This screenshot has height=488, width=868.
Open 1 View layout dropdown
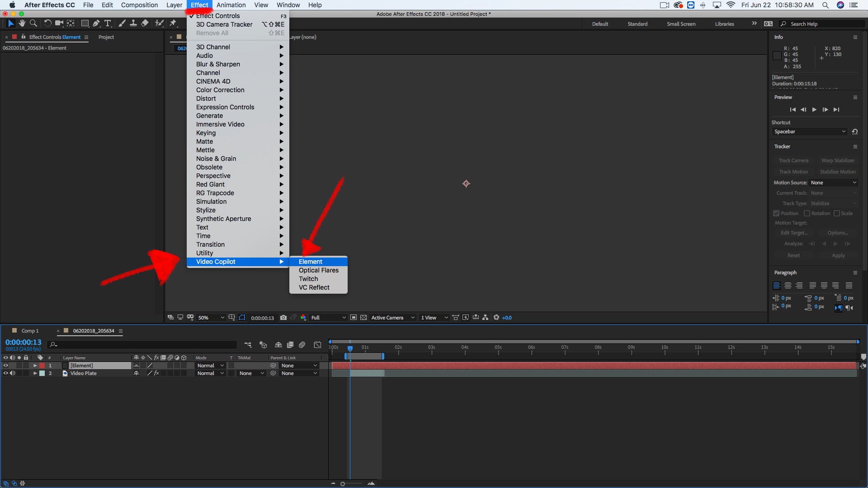[x=434, y=318]
